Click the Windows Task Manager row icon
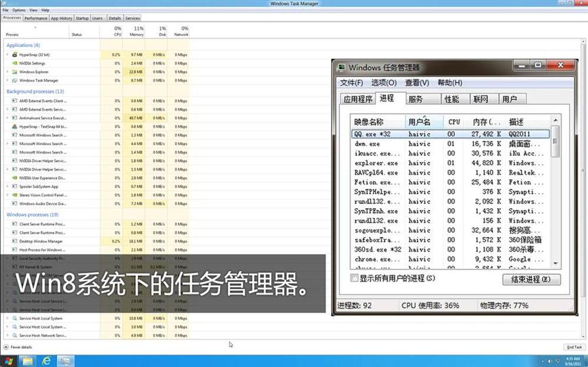The width and height of the screenshot is (588, 367). click(15, 81)
